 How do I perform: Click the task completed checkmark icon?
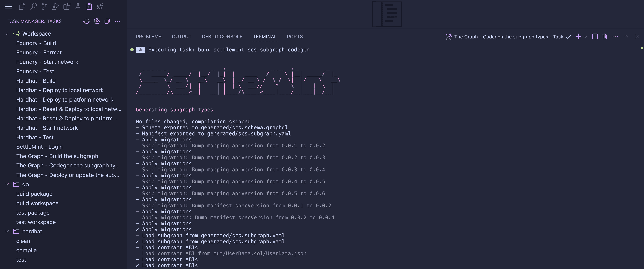569,37
